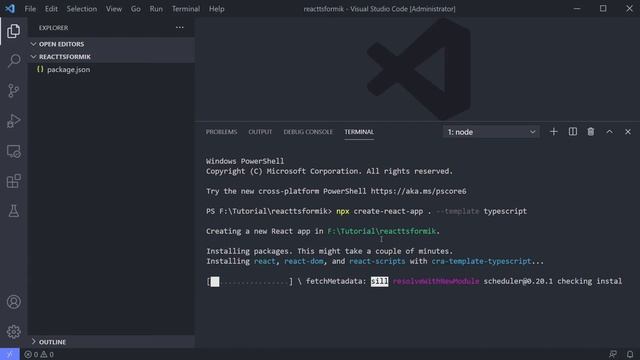Image resolution: width=640 pixels, height=360 pixels.
Task: Open the Extensions view
Action: 13,181
